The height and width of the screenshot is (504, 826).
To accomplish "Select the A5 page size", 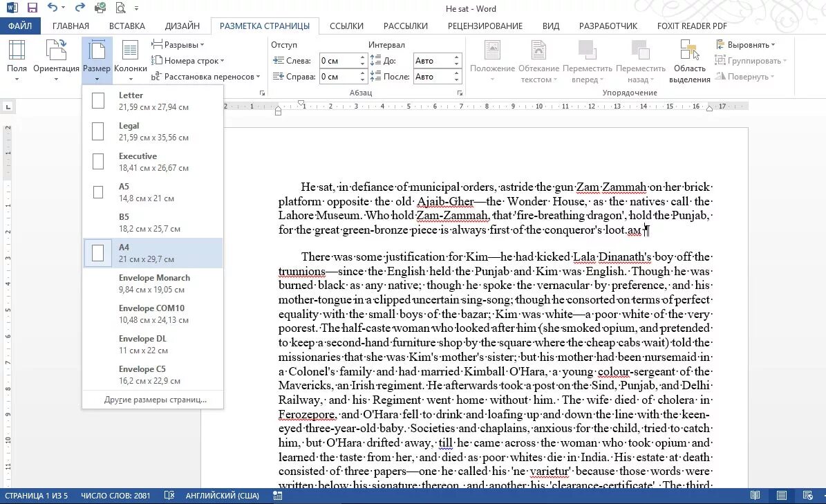I will coord(153,192).
